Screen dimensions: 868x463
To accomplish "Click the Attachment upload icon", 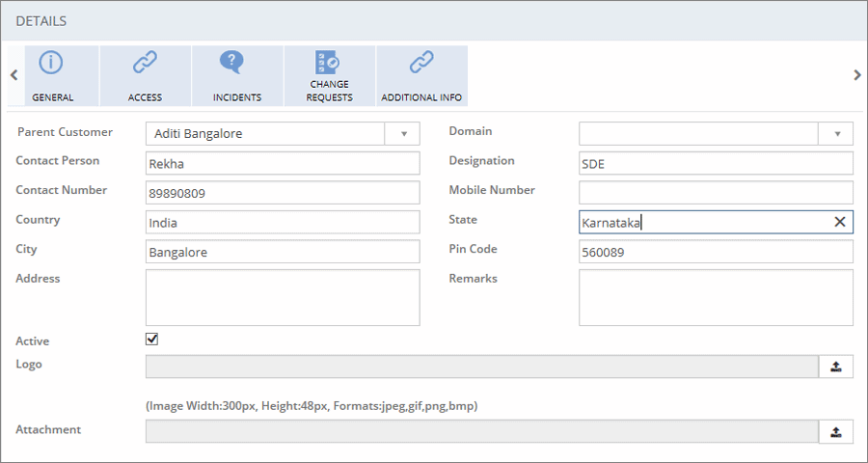I will tap(836, 431).
